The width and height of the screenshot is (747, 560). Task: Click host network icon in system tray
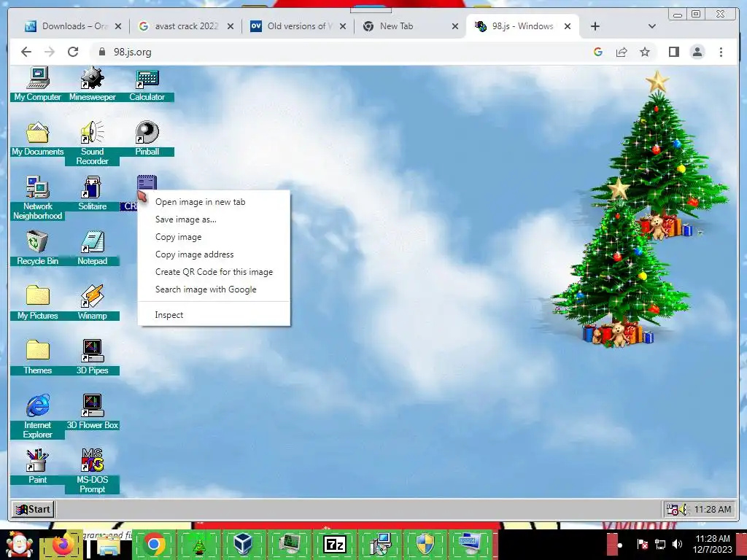pyautogui.click(x=659, y=544)
